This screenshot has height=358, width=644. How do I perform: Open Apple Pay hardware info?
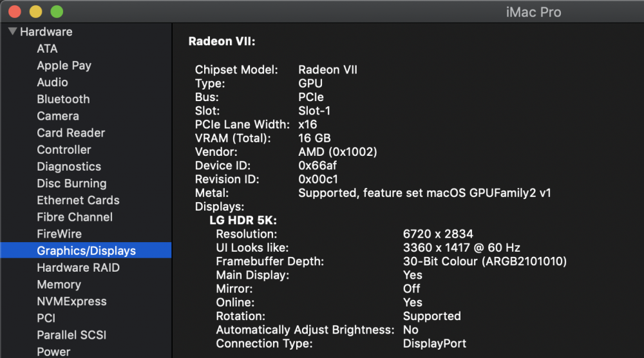pyautogui.click(x=64, y=66)
